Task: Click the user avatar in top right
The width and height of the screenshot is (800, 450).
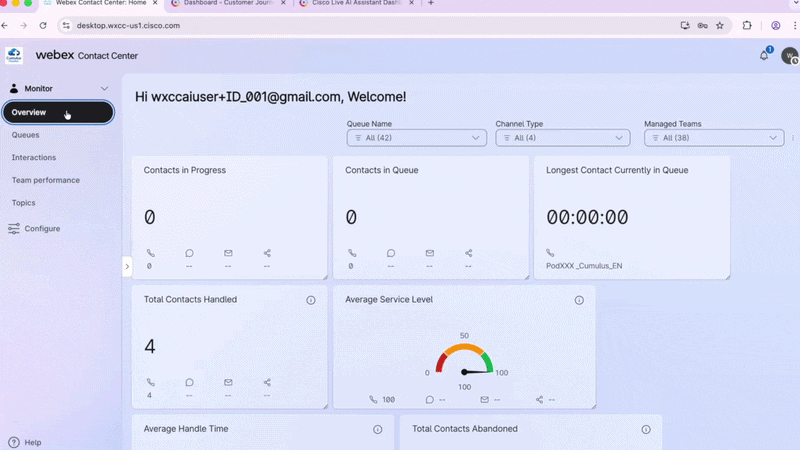Action: click(790, 56)
